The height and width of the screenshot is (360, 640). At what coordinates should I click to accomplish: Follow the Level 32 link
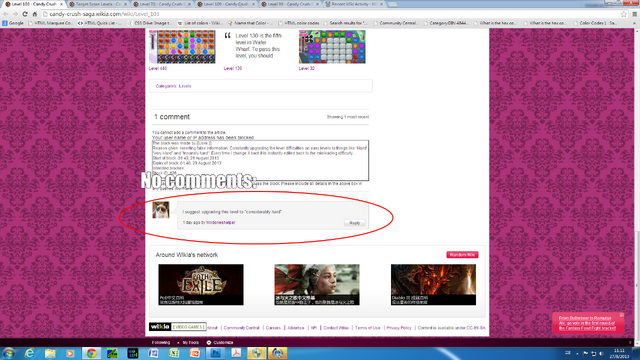tap(307, 69)
